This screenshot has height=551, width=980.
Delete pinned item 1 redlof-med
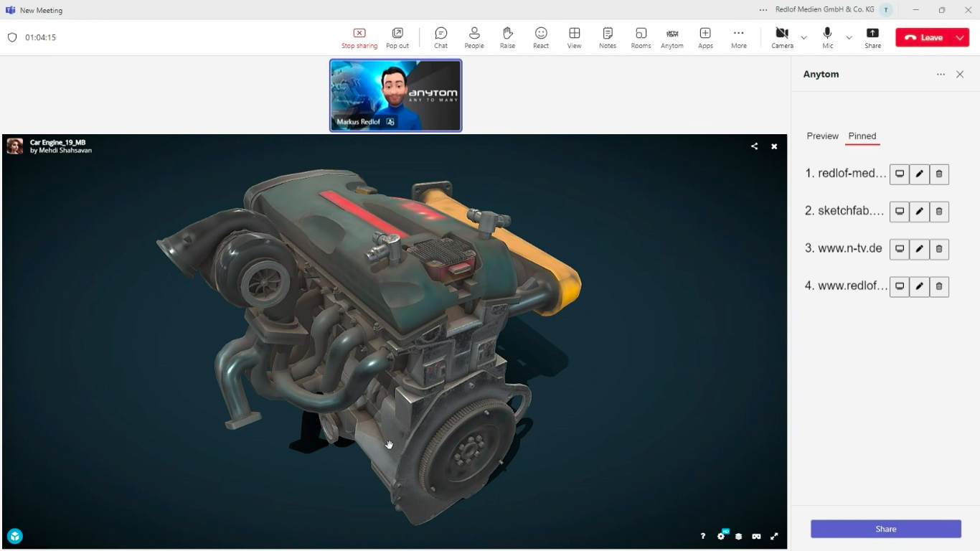tap(939, 174)
